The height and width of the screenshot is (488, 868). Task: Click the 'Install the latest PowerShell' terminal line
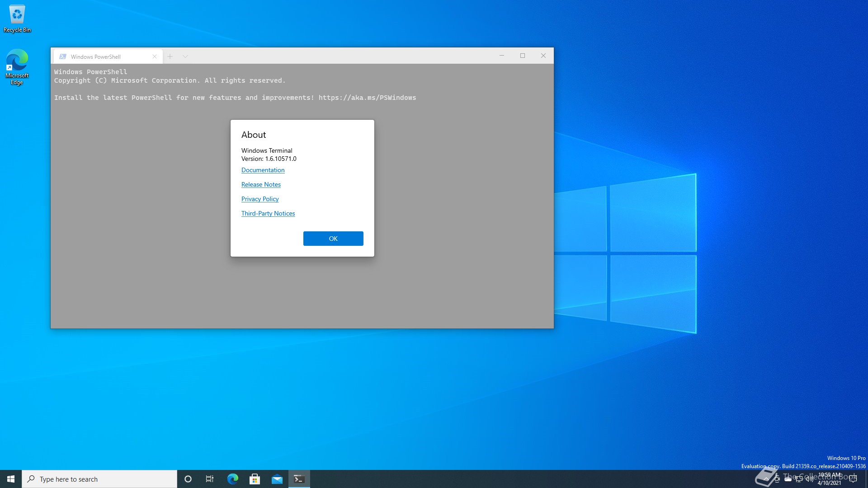tap(235, 98)
